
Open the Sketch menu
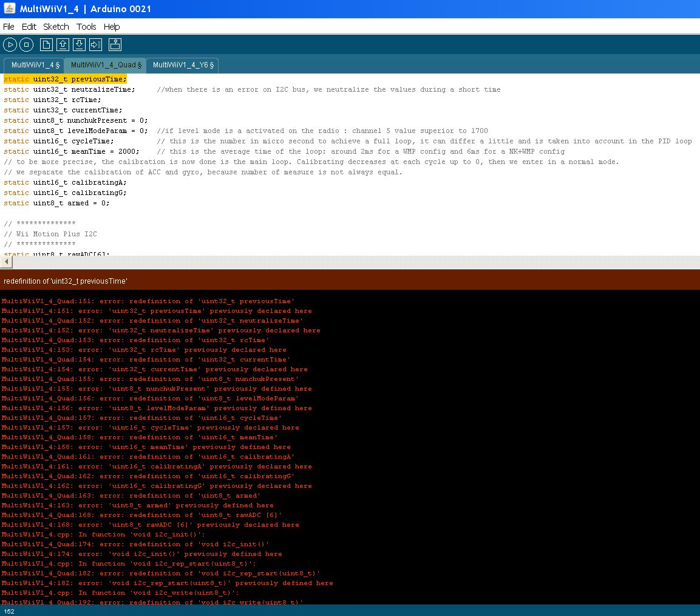pos(56,27)
